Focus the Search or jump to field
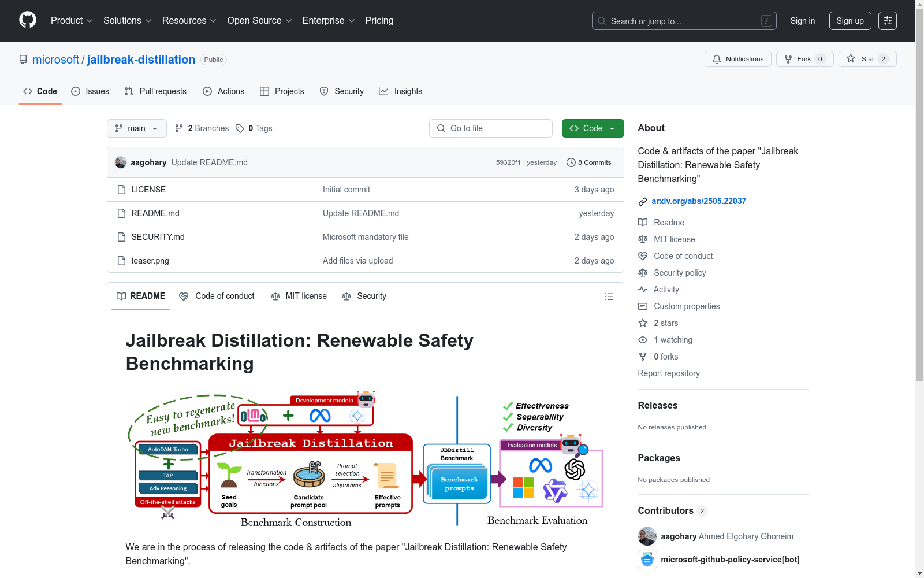The width and height of the screenshot is (924, 578). (684, 21)
